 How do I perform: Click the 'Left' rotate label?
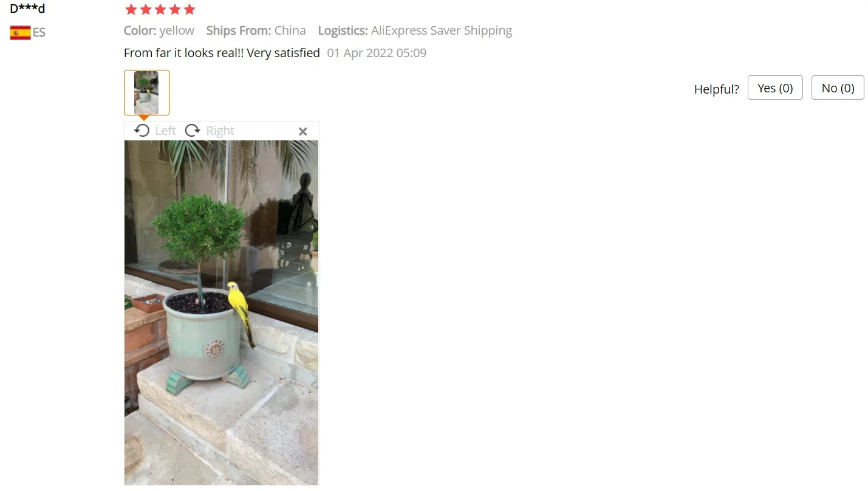pyautogui.click(x=165, y=131)
